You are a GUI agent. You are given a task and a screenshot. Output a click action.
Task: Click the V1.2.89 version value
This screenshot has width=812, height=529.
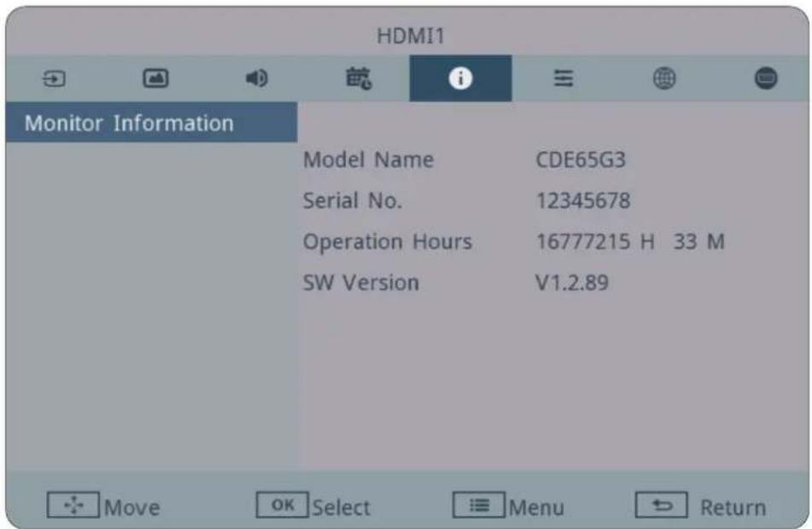tap(572, 282)
